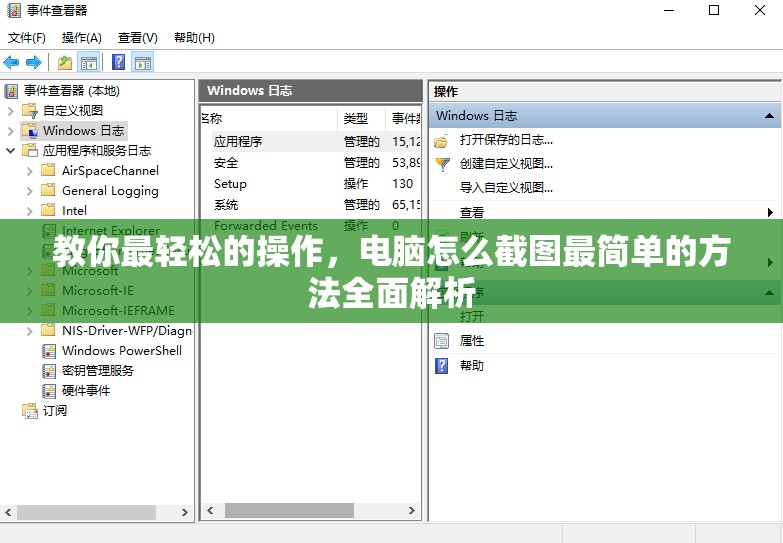Image resolution: width=783 pixels, height=543 pixels.
Task: Select the 系统 log row
Action: [x=311, y=205]
